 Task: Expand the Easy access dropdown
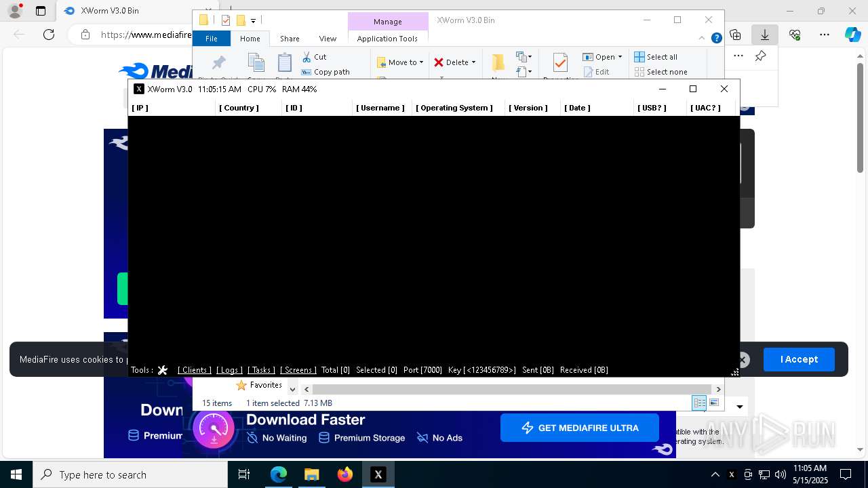tap(524, 71)
